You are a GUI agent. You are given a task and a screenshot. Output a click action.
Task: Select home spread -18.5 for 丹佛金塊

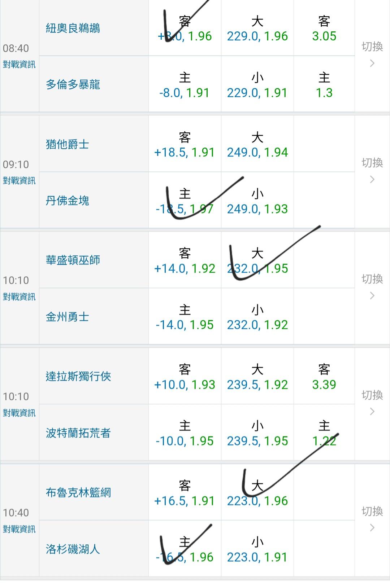point(185,201)
